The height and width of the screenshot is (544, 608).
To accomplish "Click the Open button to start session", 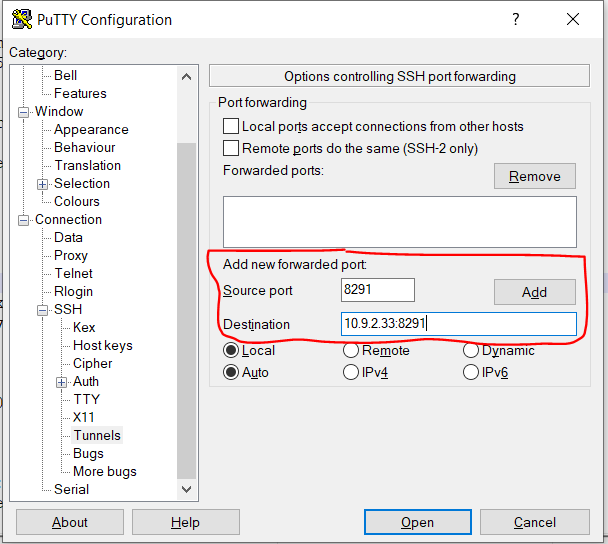I will [418, 522].
